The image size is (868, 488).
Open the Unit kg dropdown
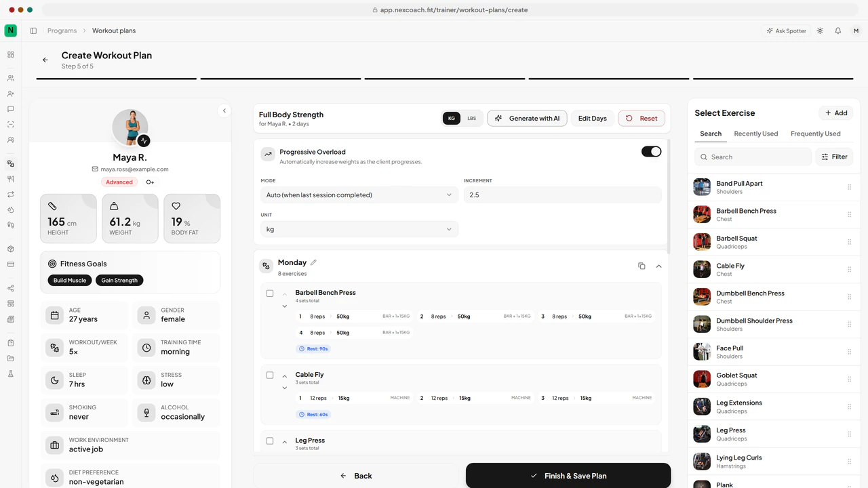tap(359, 229)
